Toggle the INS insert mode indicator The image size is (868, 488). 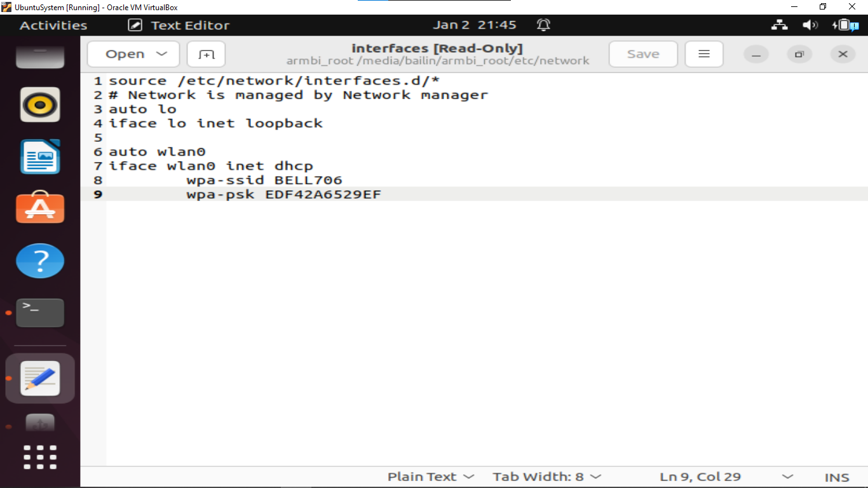pyautogui.click(x=837, y=477)
